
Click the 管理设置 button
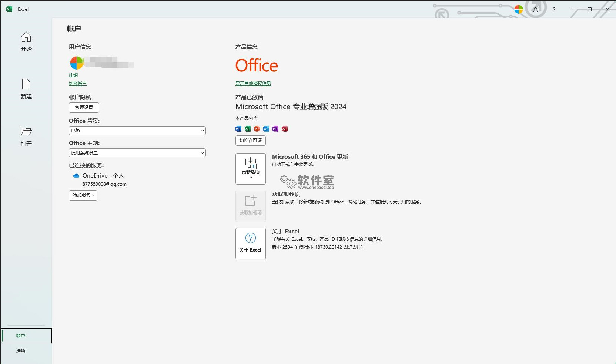(x=84, y=108)
